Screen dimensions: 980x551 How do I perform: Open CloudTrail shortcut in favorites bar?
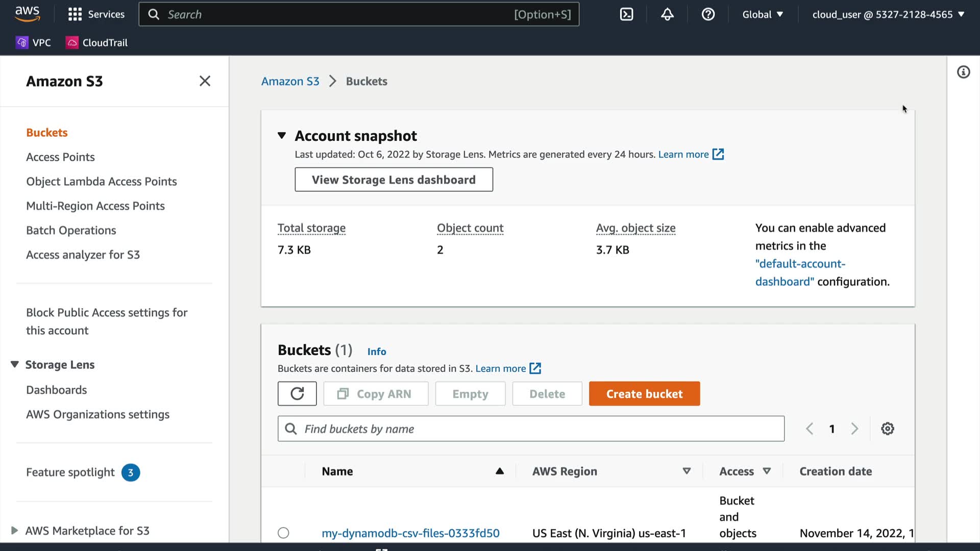(x=97, y=43)
